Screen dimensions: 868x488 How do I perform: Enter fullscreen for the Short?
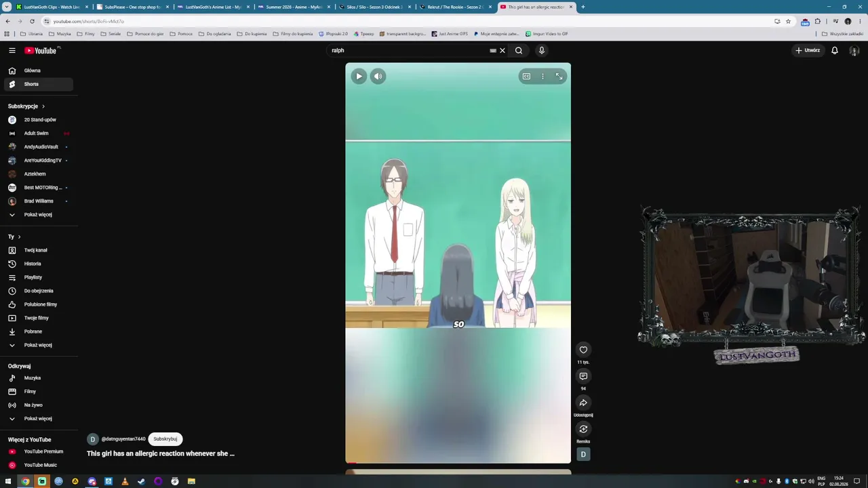[x=559, y=77]
